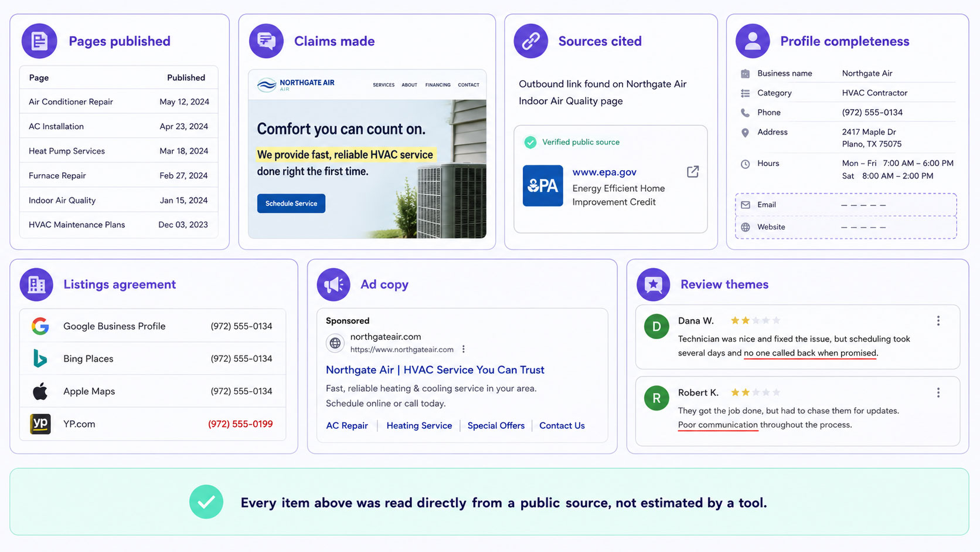Click the empty Website field placeholder
Viewport: 980px width, 552px height.
pos(863,227)
